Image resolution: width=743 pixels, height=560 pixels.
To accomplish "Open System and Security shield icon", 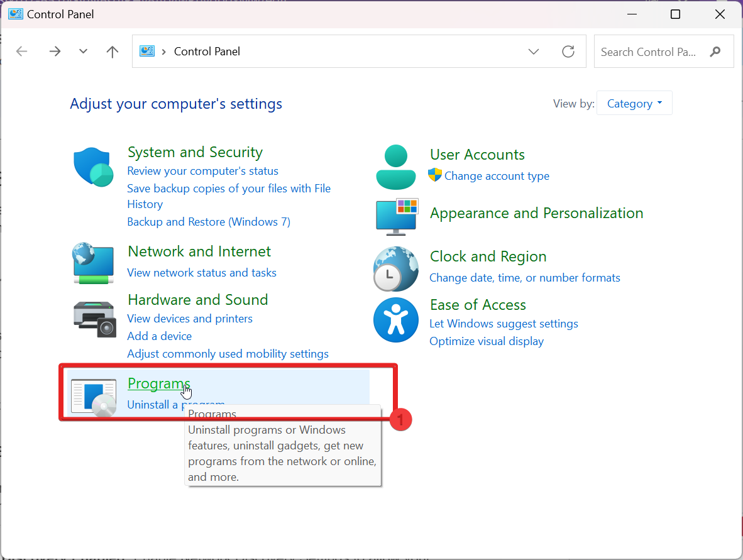I will coord(94,167).
